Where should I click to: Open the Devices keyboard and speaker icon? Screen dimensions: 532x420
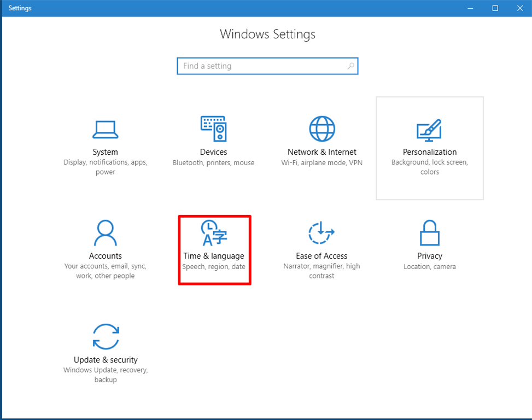pyautogui.click(x=213, y=129)
